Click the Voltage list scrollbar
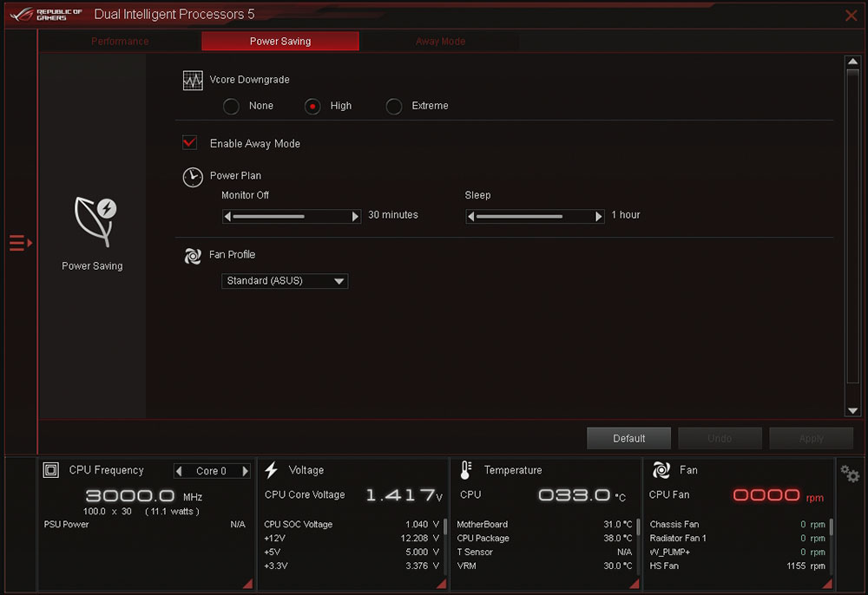Viewport: 868px width, 595px height. pos(445,527)
